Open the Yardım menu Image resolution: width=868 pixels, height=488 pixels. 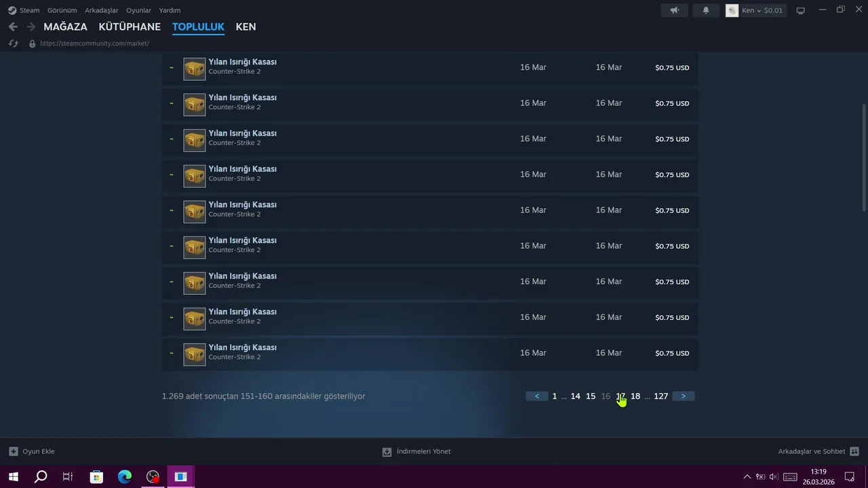click(170, 10)
